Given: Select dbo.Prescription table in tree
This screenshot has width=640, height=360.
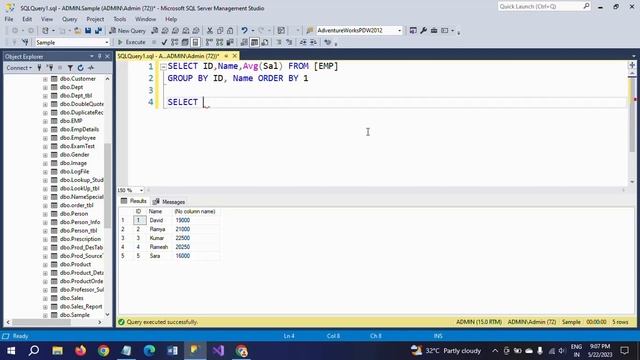Looking at the screenshot, I should 80,239.
